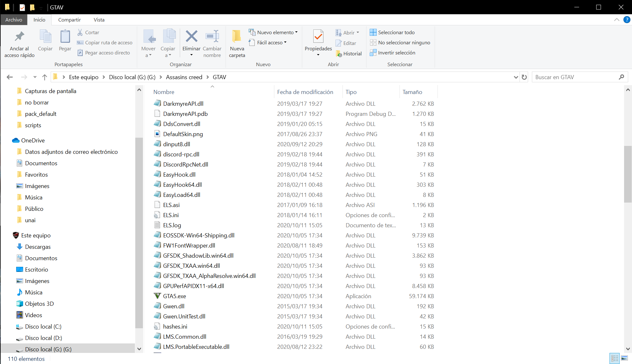Click the file list vertical scrollbar thumb
This screenshot has height=364, width=632.
point(628,174)
